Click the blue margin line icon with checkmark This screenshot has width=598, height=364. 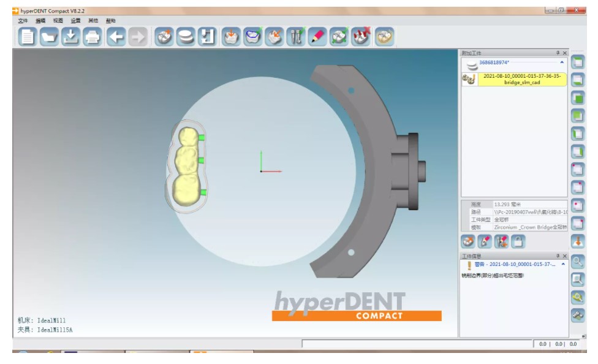253,37
